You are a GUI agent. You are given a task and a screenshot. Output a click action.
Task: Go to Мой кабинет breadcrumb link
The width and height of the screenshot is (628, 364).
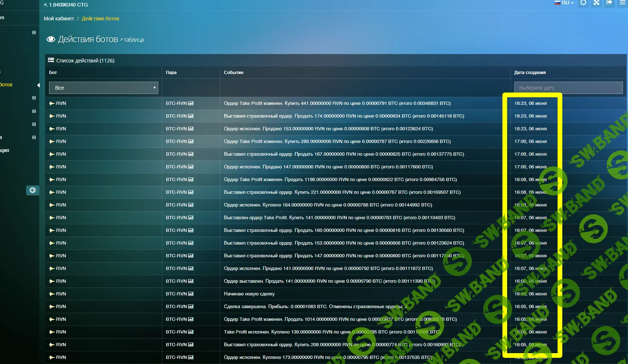(x=59, y=19)
